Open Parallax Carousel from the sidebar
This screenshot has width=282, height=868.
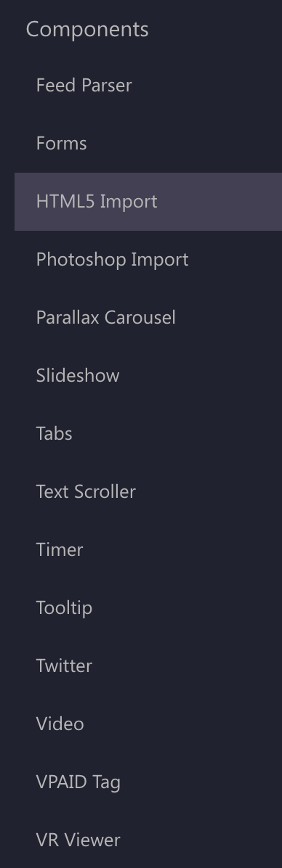point(148,318)
